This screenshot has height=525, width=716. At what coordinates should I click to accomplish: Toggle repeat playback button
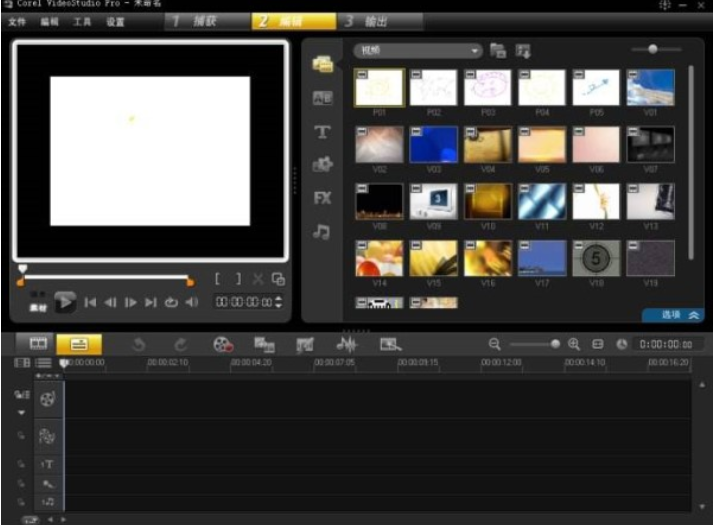171,302
